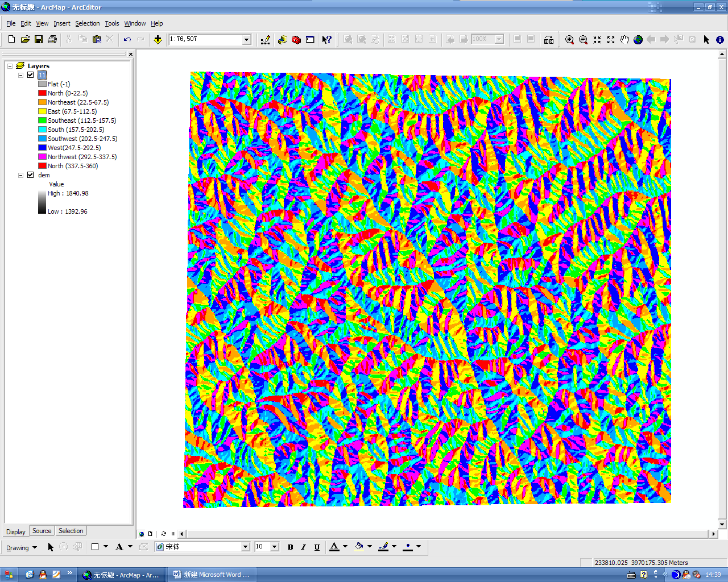Image resolution: width=728 pixels, height=582 pixels.
Task: Switch to the Source tab
Action: [x=42, y=531]
